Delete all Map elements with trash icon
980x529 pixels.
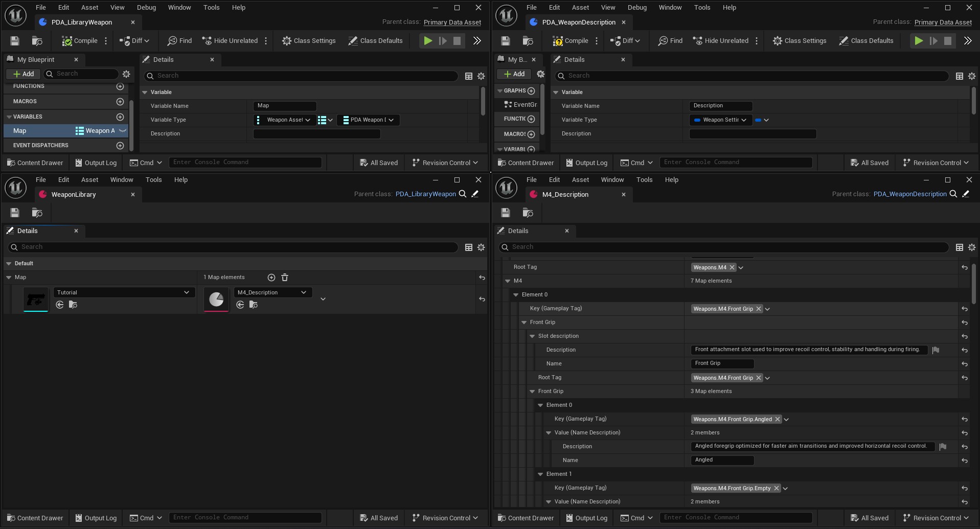pos(285,278)
